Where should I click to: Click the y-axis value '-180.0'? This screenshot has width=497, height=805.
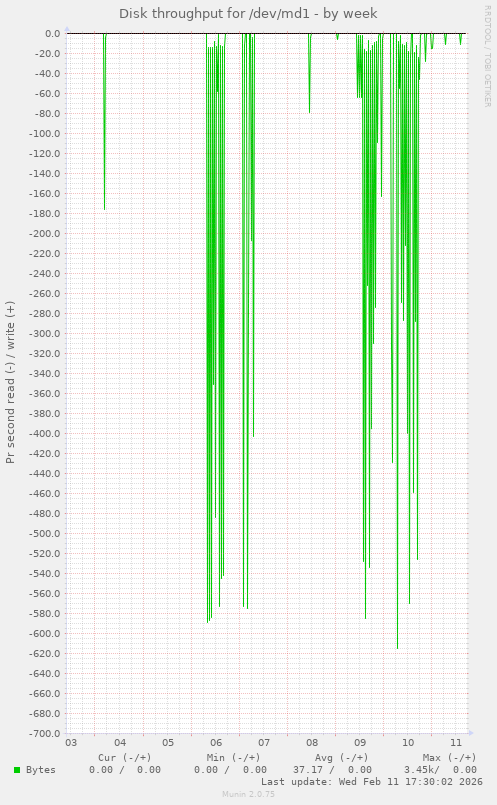(47, 214)
